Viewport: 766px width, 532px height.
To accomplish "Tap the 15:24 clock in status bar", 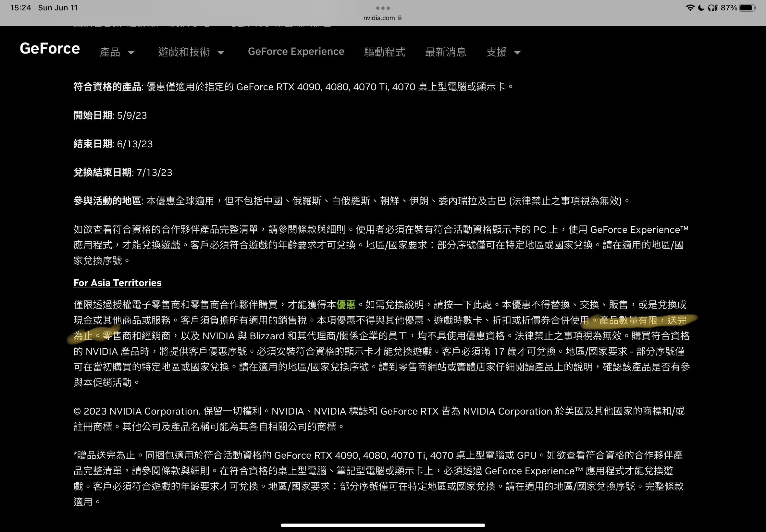I will [21, 8].
